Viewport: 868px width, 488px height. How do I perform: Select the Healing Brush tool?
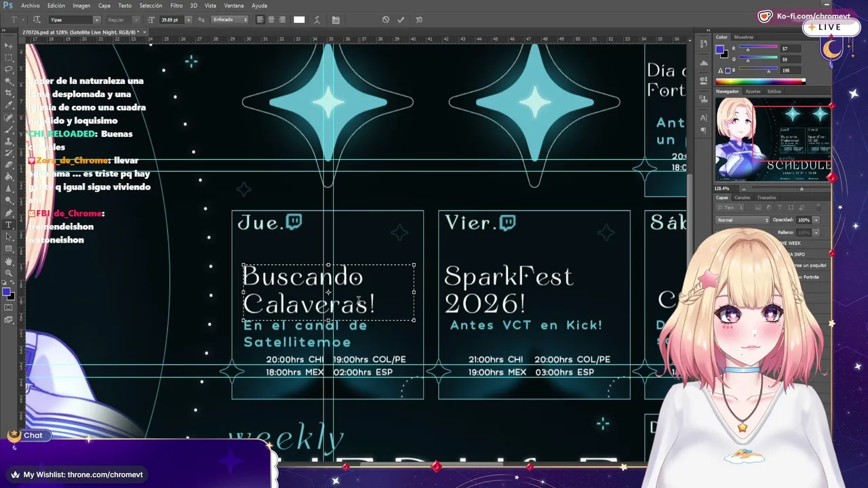pyautogui.click(x=9, y=117)
